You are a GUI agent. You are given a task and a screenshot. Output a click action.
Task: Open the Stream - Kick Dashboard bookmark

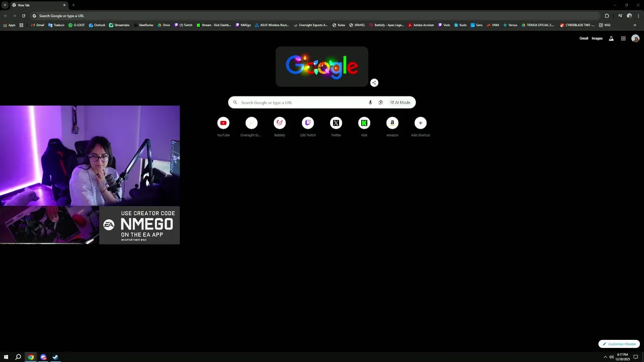[x=214, y=25]
